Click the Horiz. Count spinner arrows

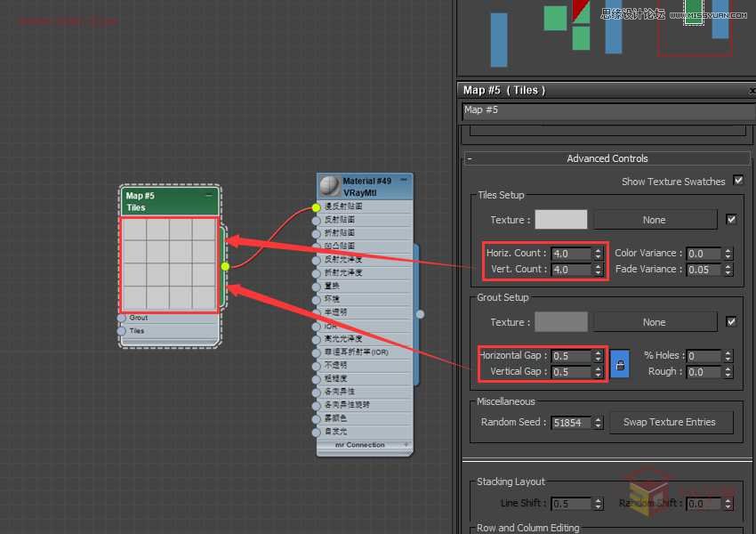pos(599,254)
